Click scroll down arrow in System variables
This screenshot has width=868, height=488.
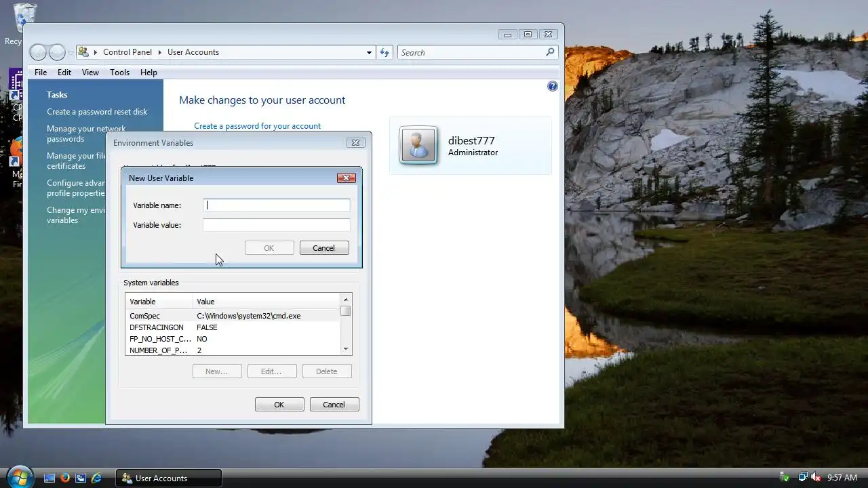[346, 349]
